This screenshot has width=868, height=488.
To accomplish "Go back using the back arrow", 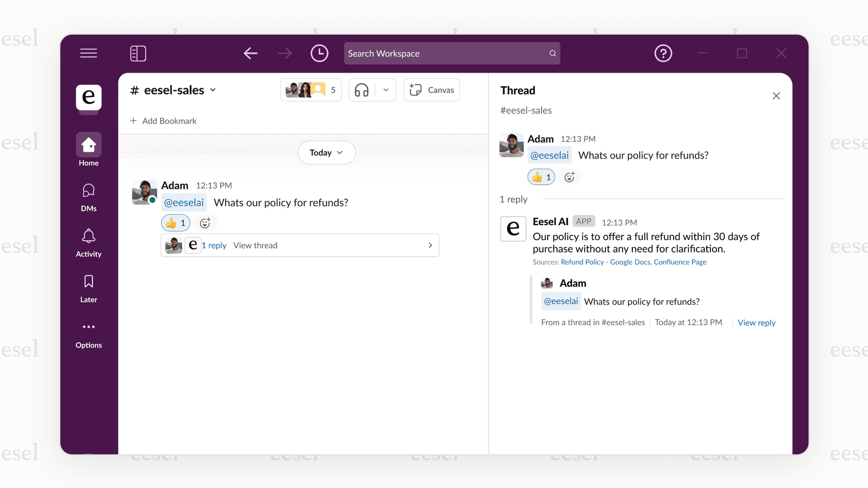I will tap(251, 53).
